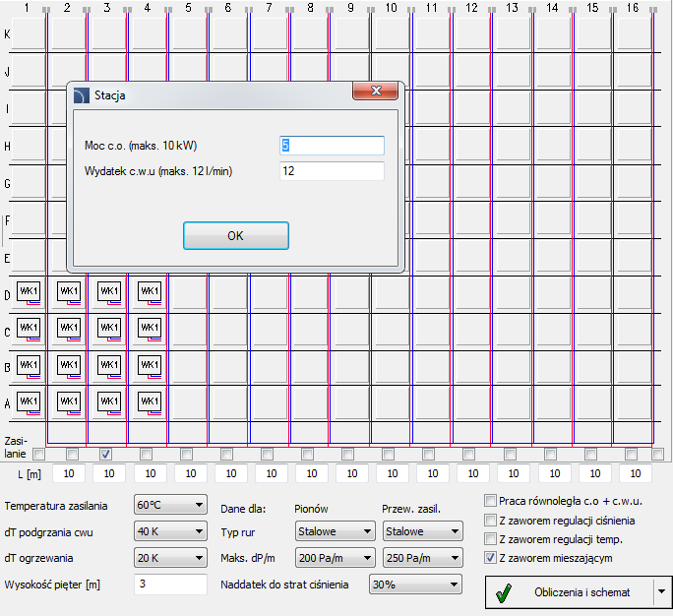Uncheck the ticked Zasilanie supply checkbox
Image resolution: width=673 pixels, height=616 pixels.
point(105,454)
